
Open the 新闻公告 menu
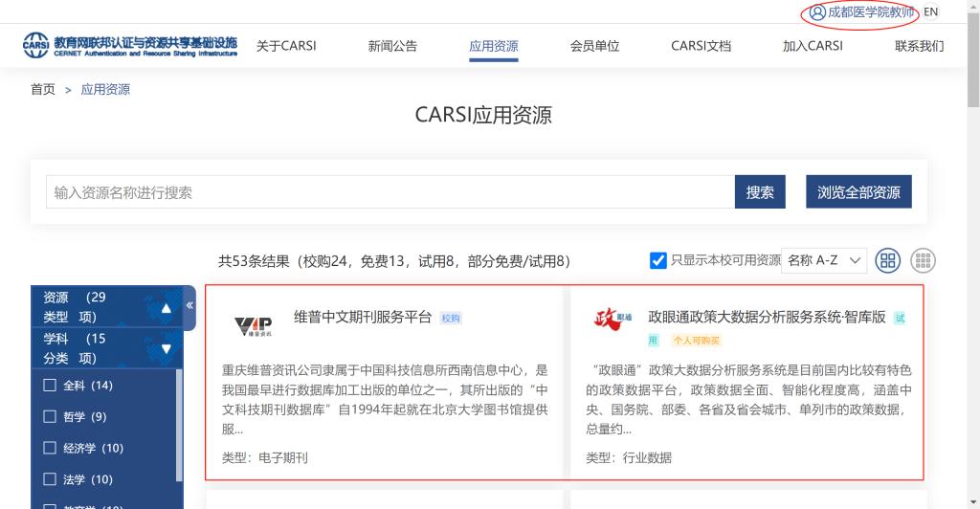coord(392,46)
